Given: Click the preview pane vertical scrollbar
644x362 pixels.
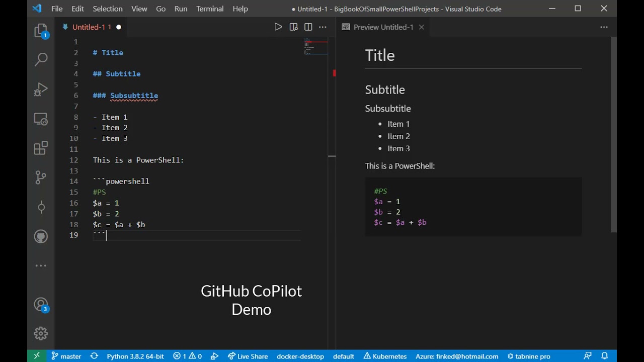Looking at the screenshot, I should [614, 135].
